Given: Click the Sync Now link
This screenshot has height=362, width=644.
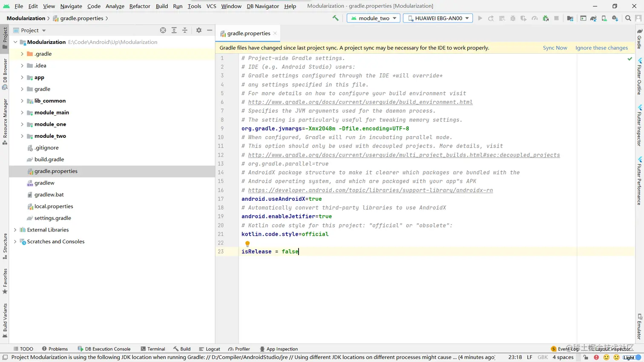Looking at the screenshot, I should point(555,48).
